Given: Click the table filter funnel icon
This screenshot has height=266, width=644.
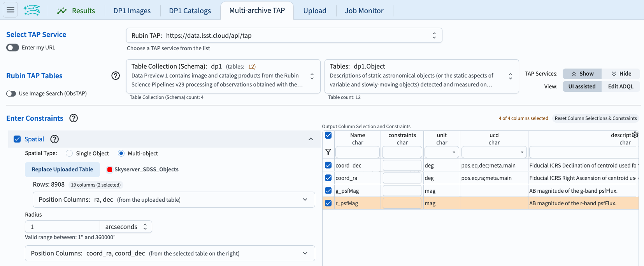Looking at the screenshot, I should pos(328,152).
